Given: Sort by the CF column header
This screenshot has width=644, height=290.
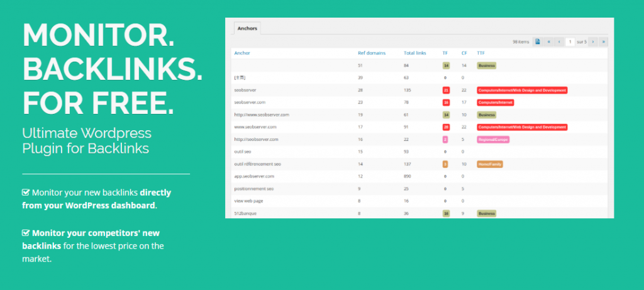Looking at the screenshot, I should (464, 53).
